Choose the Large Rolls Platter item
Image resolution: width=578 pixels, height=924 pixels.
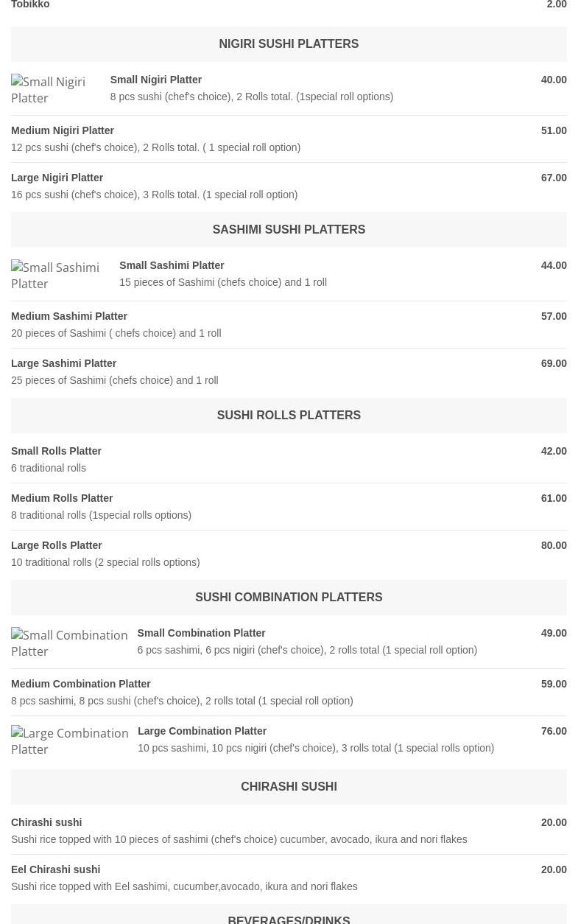click(x=57, y=545)
